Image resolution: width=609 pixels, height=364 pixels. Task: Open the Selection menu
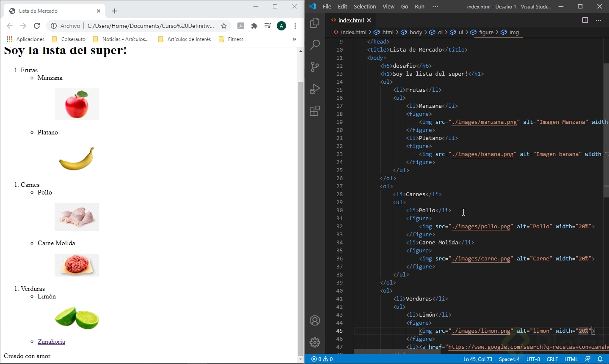[364, 6]
